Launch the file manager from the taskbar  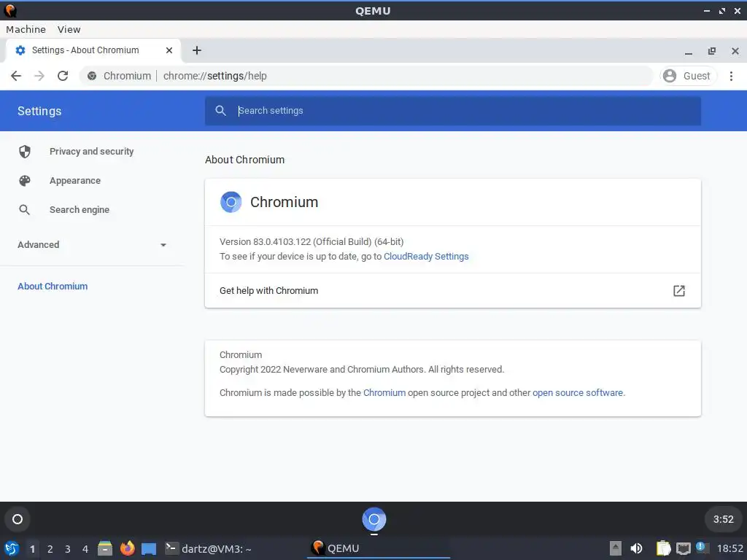coord(105,548)
